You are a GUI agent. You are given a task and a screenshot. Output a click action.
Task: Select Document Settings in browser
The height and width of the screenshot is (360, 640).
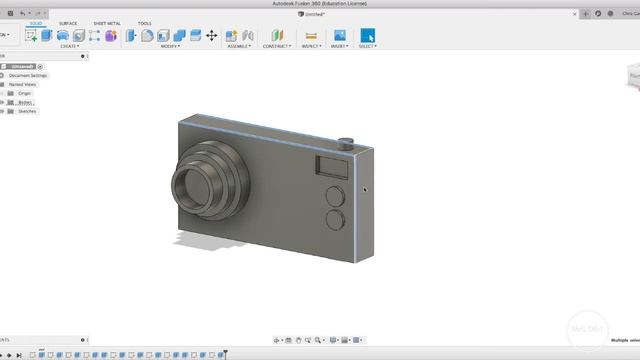point(28,76)
